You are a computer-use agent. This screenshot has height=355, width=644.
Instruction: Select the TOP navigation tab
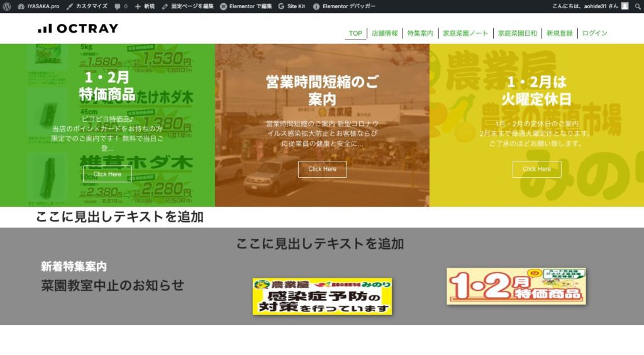(x=355, y=33)
